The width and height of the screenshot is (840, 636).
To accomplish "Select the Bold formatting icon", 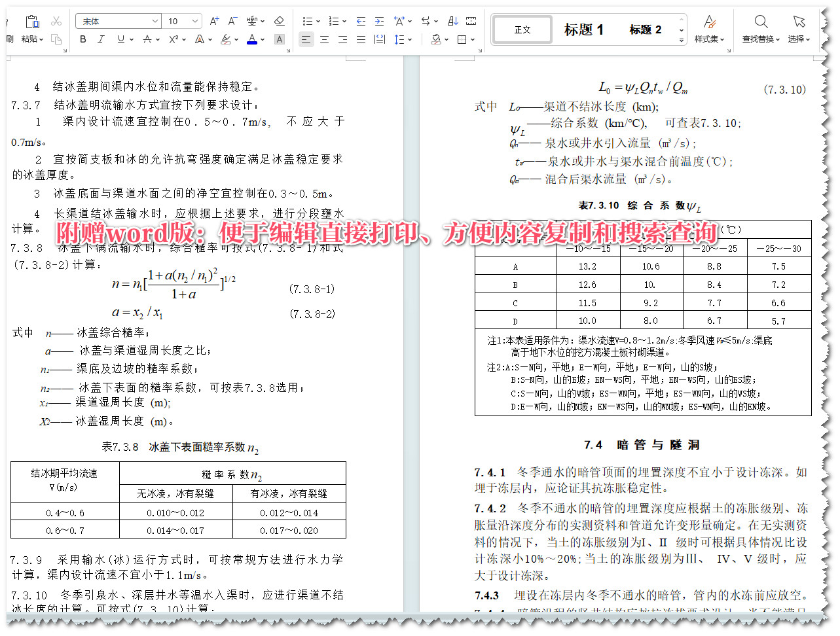I will pos(82,39).
